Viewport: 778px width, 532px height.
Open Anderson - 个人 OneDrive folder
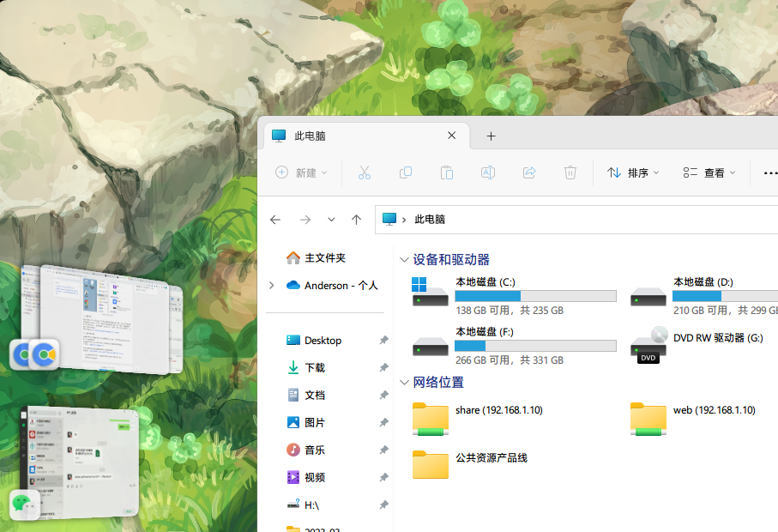click(x=332, y=286)
